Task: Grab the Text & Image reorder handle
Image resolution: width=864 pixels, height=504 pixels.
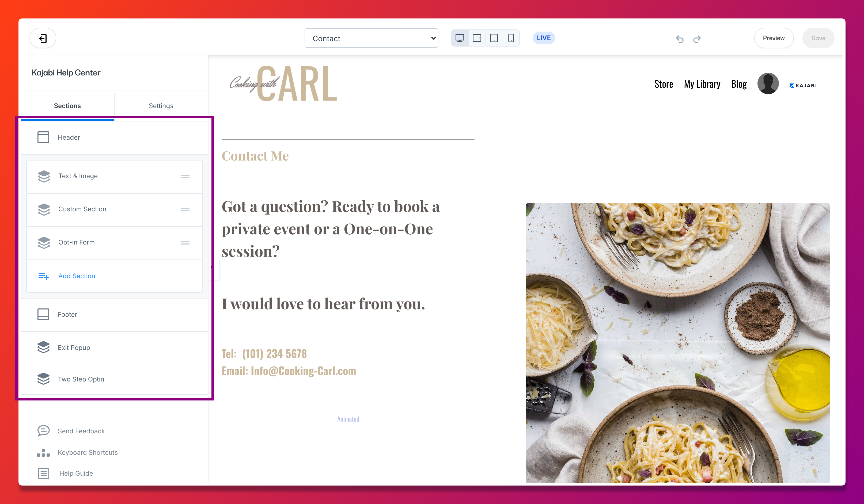Action: click(x=185, y=177)
